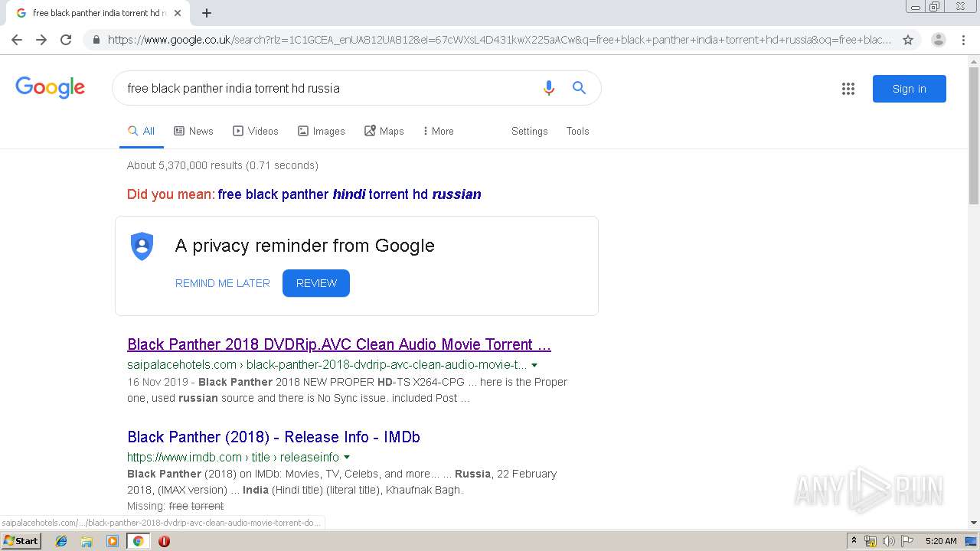Open the Google apps grid

[848, 89]
